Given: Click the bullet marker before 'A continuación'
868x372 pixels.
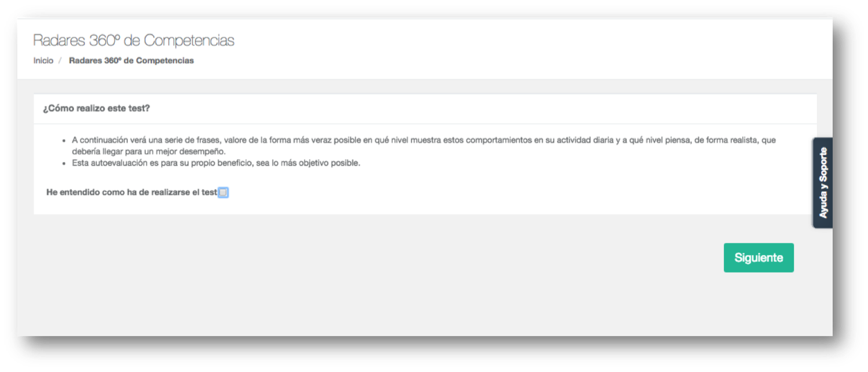Looking at the screenshot, I should point(64,141).
